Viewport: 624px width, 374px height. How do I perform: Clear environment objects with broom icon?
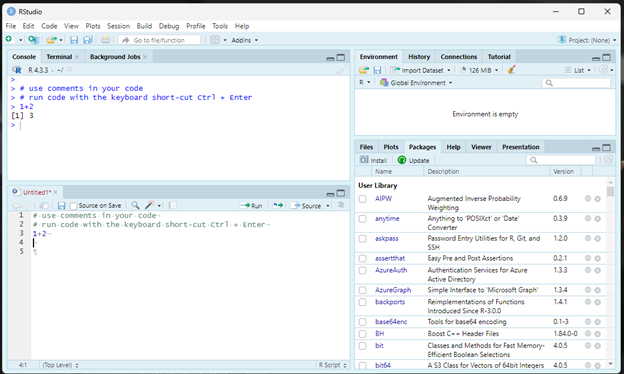click(512, 70)
